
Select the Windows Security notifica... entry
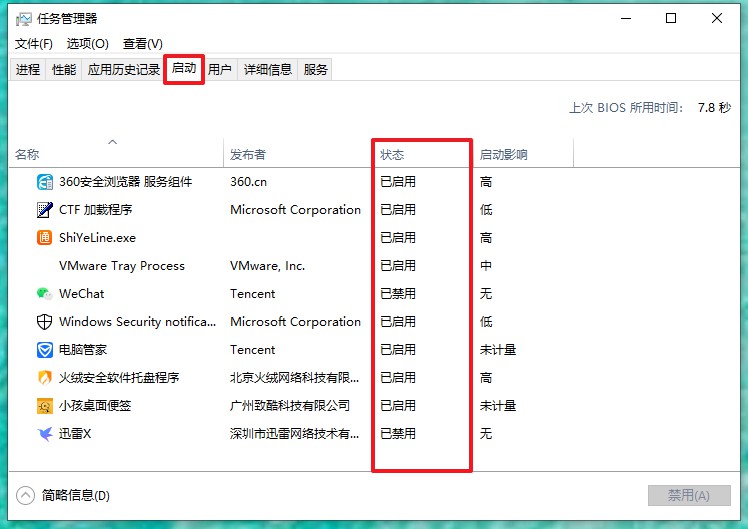[137, 322]
